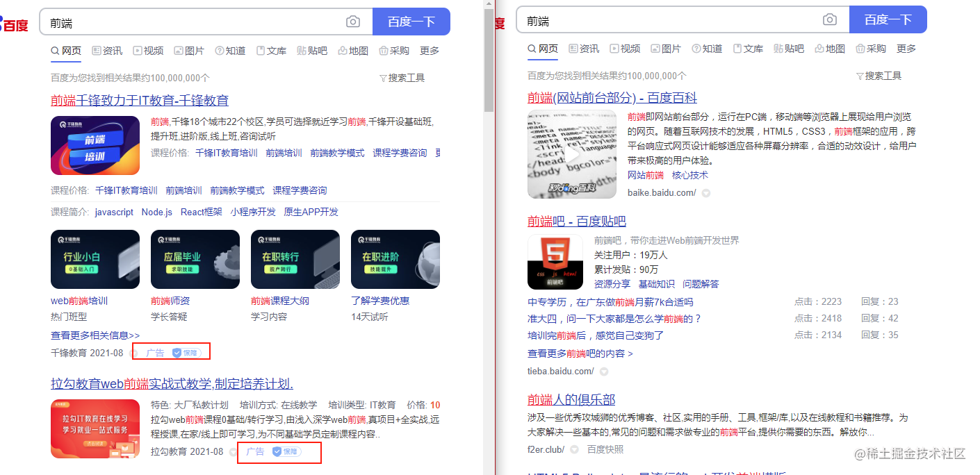Click 查看更多前端吧的内容 > link
Screen dimensions: 980x475
pos(580,353)
